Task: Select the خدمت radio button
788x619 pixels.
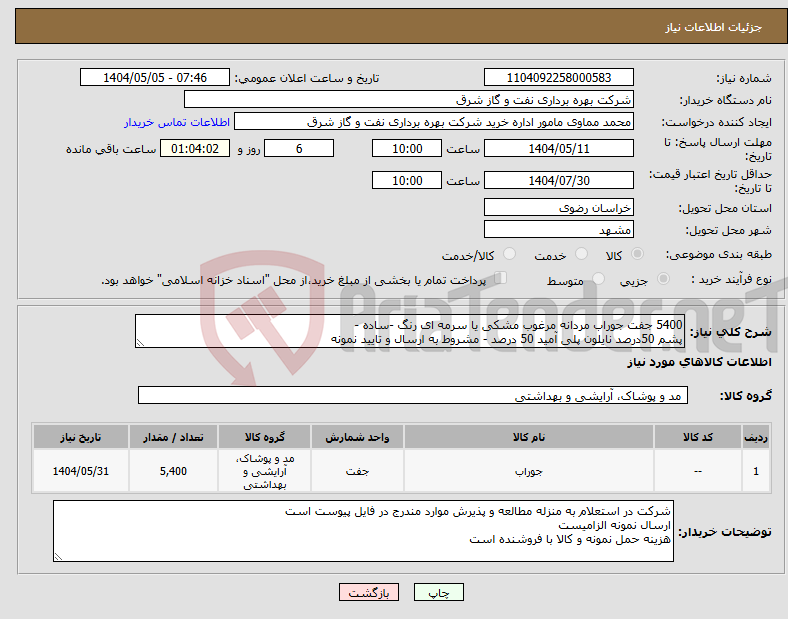Action: 581,254
